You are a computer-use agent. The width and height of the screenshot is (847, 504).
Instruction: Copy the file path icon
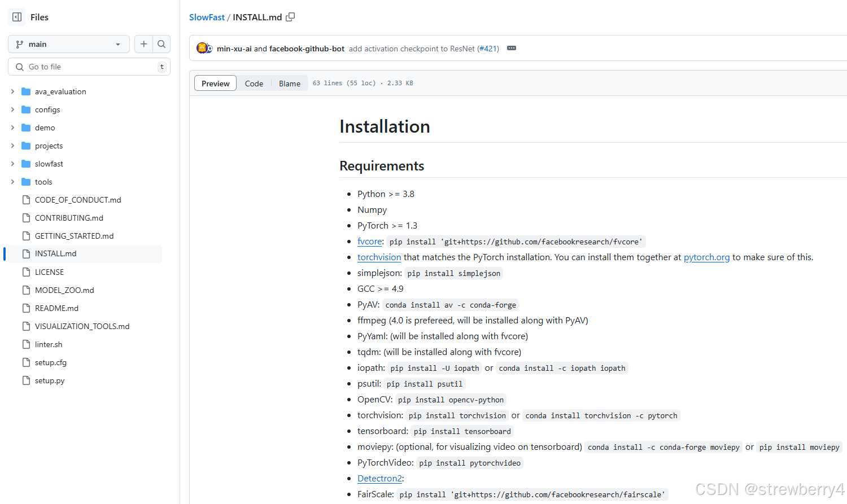290,17
